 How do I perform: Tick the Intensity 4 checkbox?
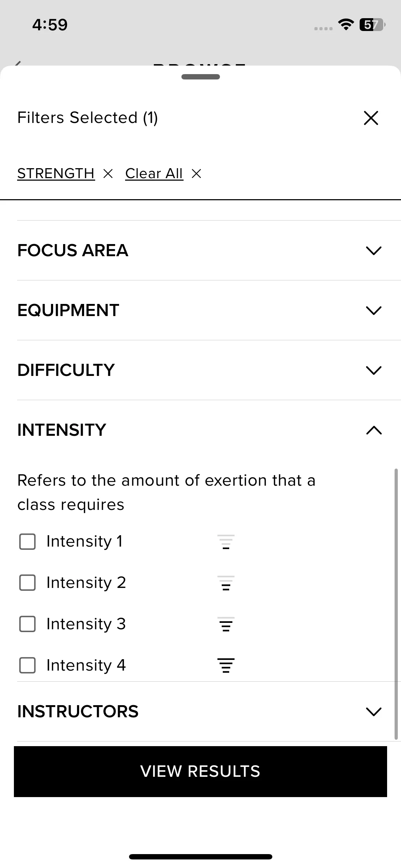click(x=27, y=665)
